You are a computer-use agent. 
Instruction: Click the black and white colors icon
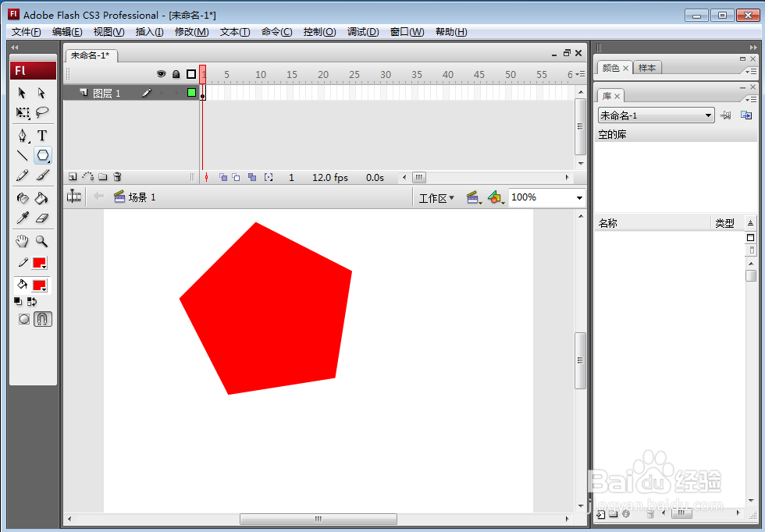(18, 301)
